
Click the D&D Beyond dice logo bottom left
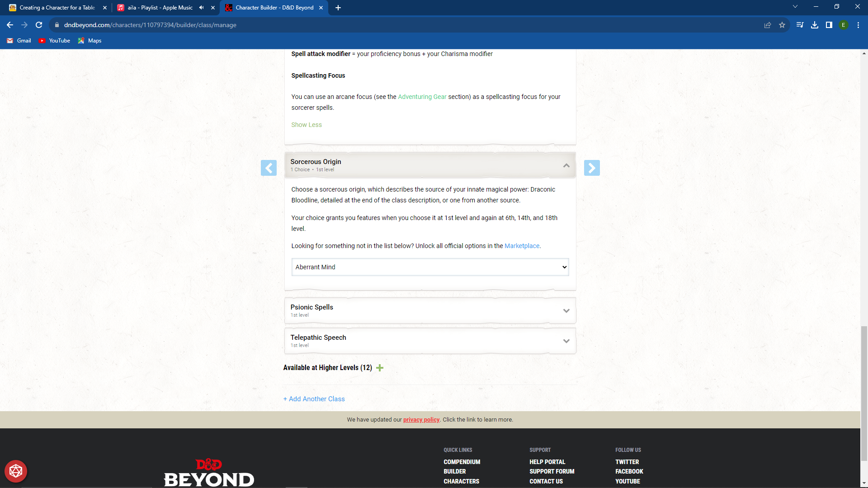pyautogui.click(x=16, y=471)
